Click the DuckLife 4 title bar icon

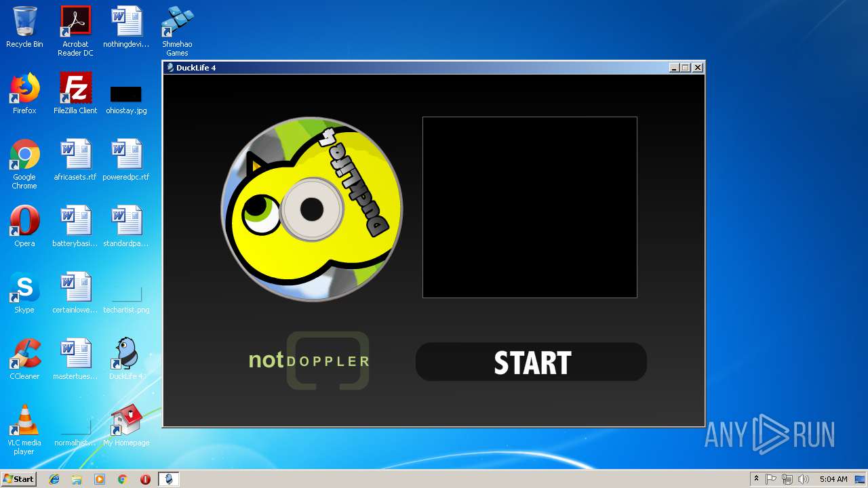tap(170, 67)
